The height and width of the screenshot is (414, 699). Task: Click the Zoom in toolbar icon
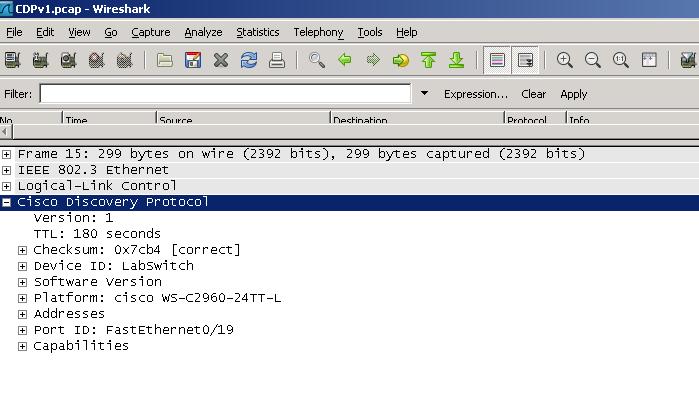point(565,61)
